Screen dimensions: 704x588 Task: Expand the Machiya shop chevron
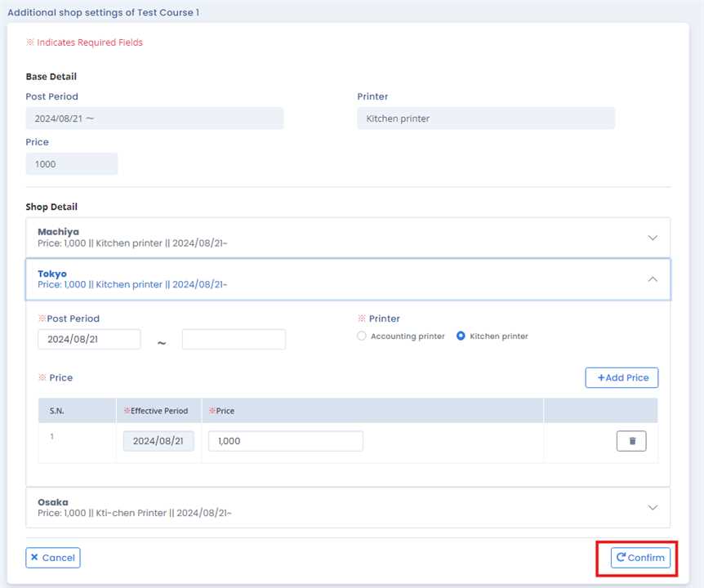coord(652,238)
